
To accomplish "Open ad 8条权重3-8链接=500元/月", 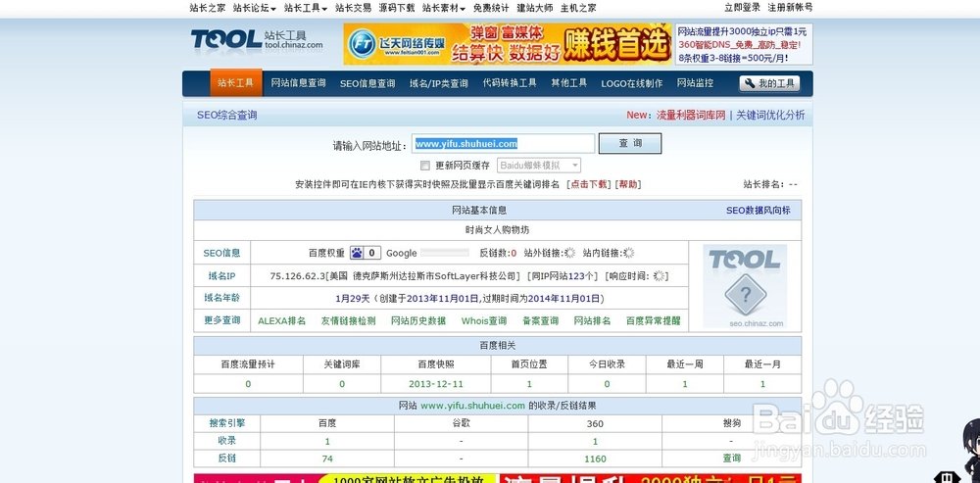I will (x=733, y=58).
